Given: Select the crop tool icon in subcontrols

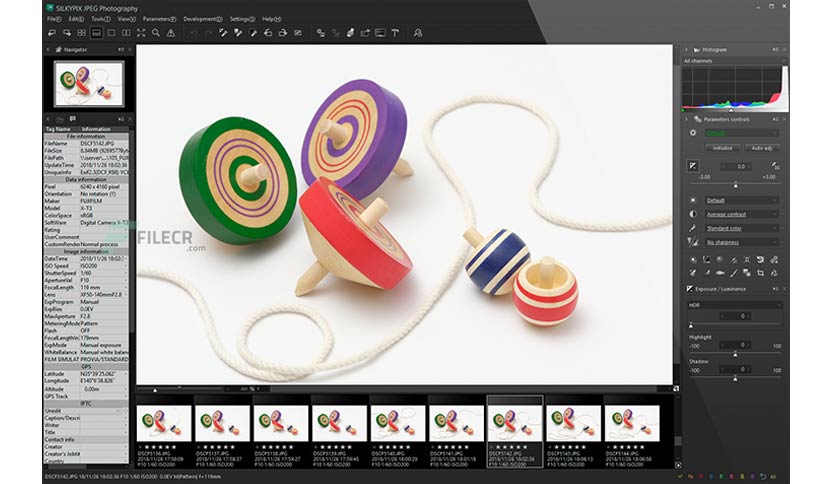Looking at the screenshot, I should click(x=760, y=273).
